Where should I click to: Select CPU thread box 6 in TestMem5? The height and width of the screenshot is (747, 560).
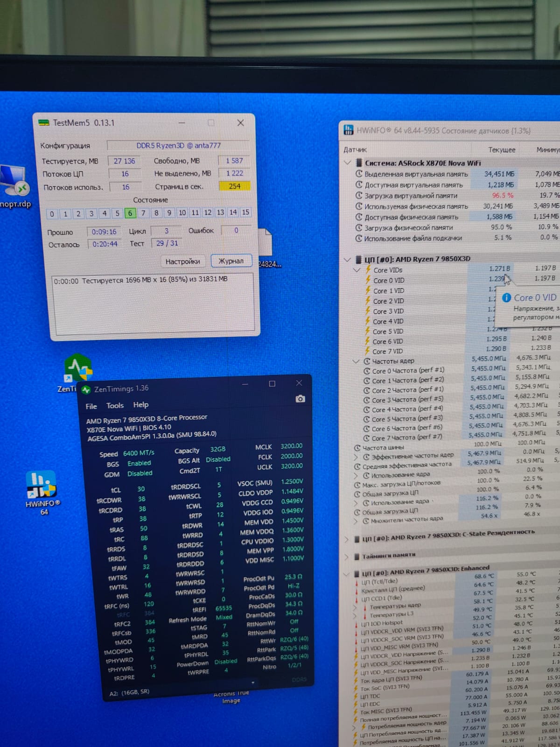pyautogui.click(x=130, y=213)
